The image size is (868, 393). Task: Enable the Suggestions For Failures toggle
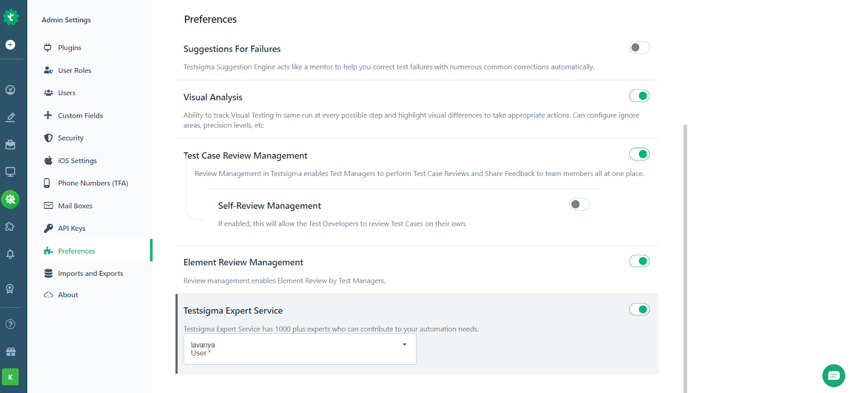(639, 48)
